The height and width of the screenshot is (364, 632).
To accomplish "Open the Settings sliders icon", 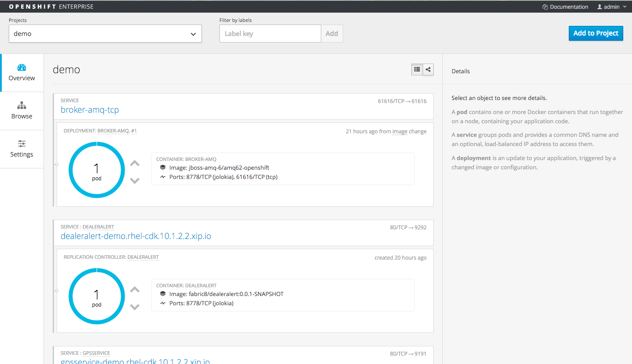I will 22,144.
